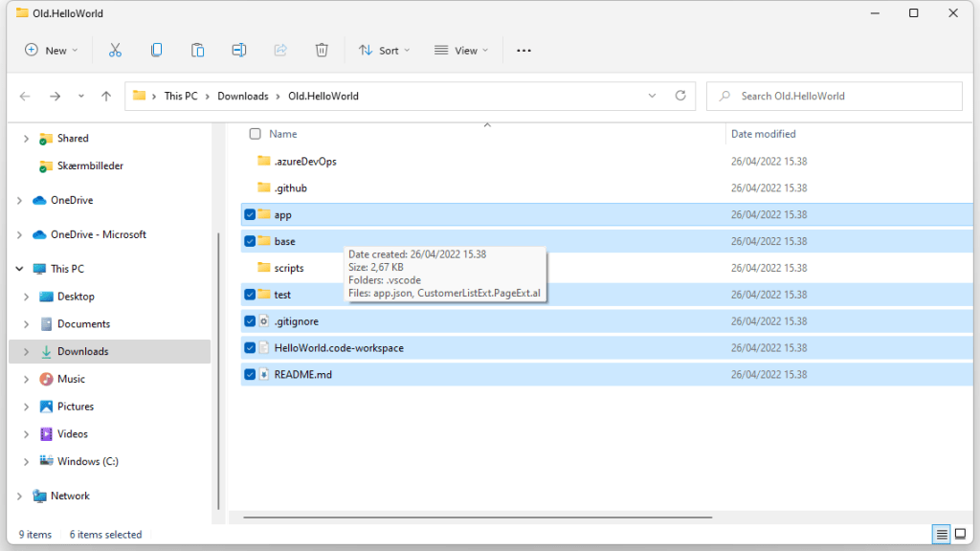Click the Copy icon in toolbar
Screen dimensions: 980x551
[156, 51]
